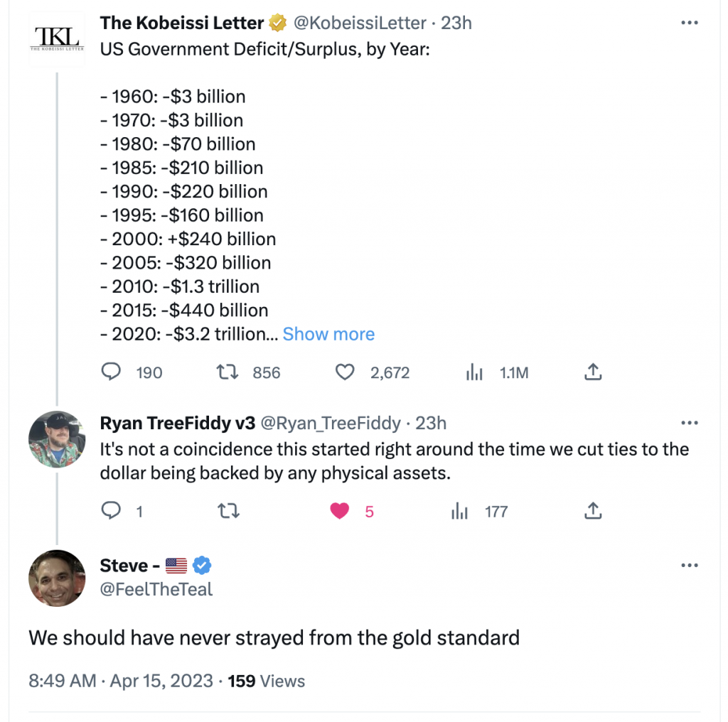Open more options on Ryan TreeFiddy's reply
The width and height of the screenshot is (728, 722).
tap(690, 424)
